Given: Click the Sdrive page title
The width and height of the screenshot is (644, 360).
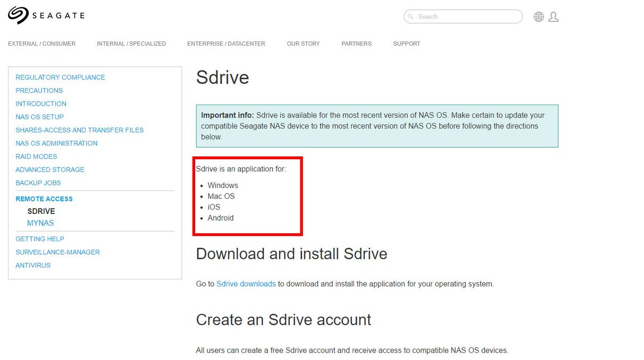Looking at the screenshot, I should click(x=223, y=78).
